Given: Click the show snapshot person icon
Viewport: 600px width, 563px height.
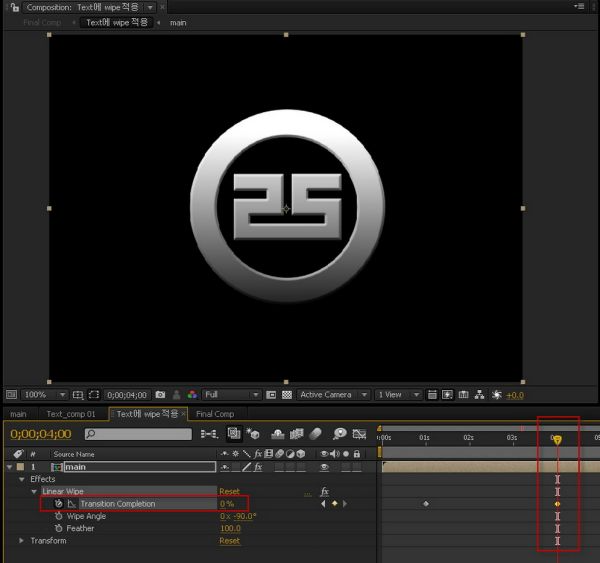Looking at the screenshot, I should (176, 395).
